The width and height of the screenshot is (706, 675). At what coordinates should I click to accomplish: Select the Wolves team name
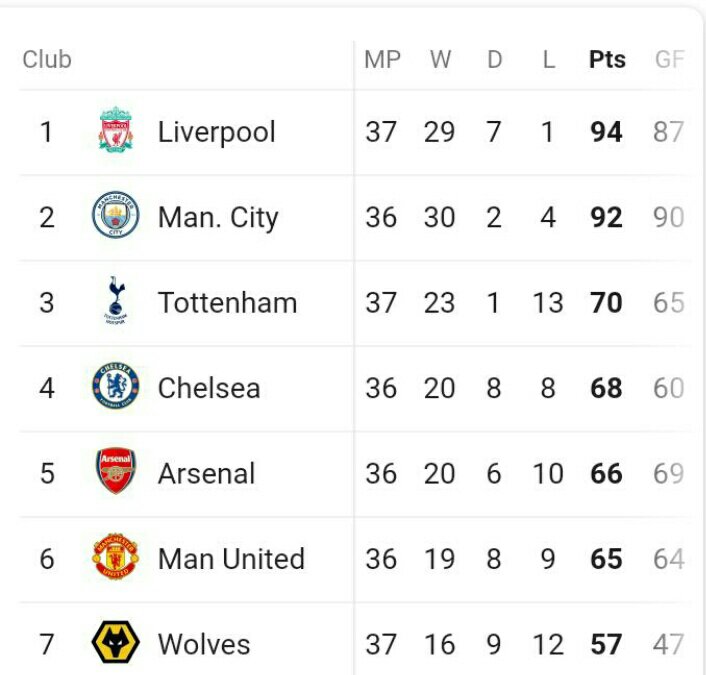point(204,643)
